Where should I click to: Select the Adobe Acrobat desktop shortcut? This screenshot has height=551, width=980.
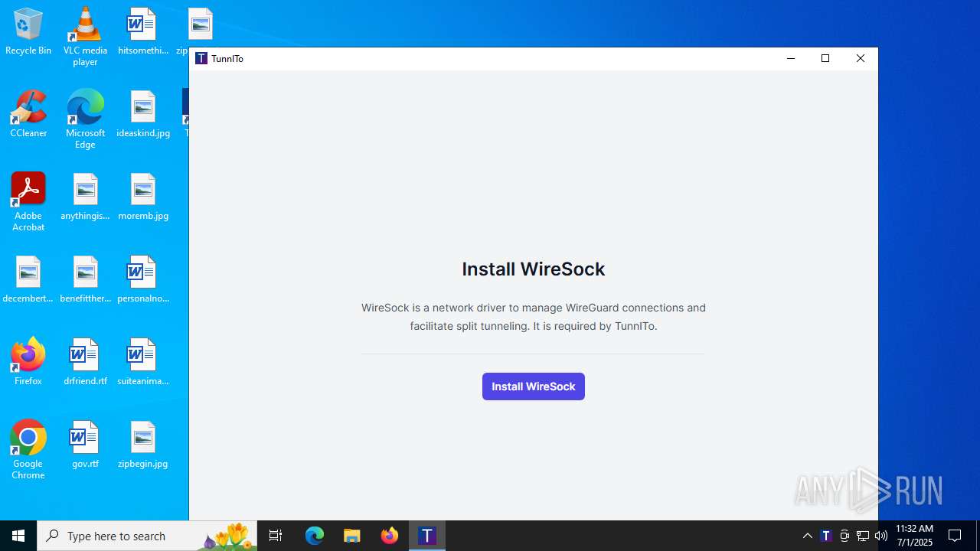click(28, 202)
